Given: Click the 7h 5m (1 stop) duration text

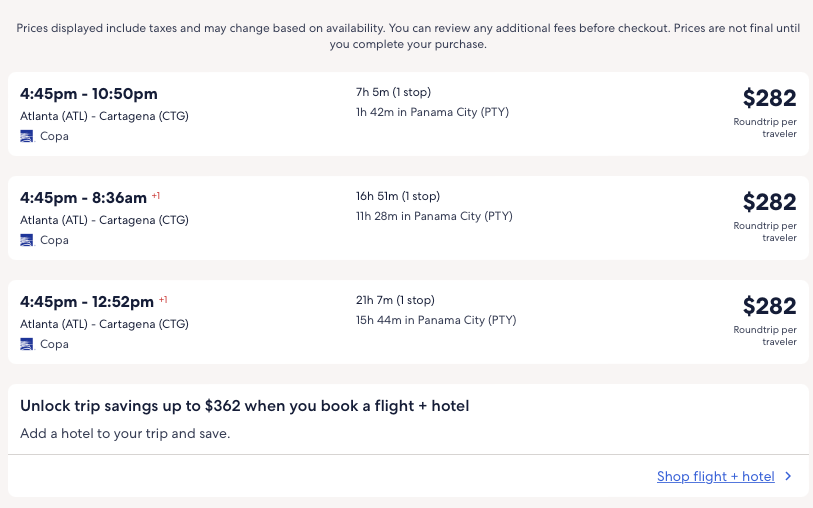Looking at the screenshot, I should pyautogui.click(x=393, y=92).
